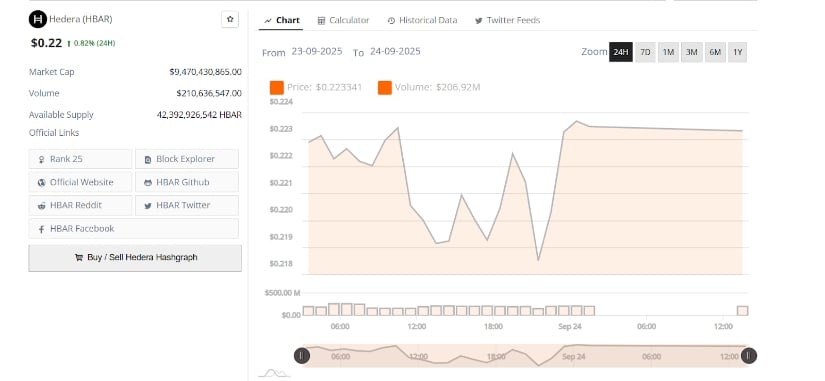Select the 3M zoom range
This screenshot has height=381, width=825.
[691, 52]
